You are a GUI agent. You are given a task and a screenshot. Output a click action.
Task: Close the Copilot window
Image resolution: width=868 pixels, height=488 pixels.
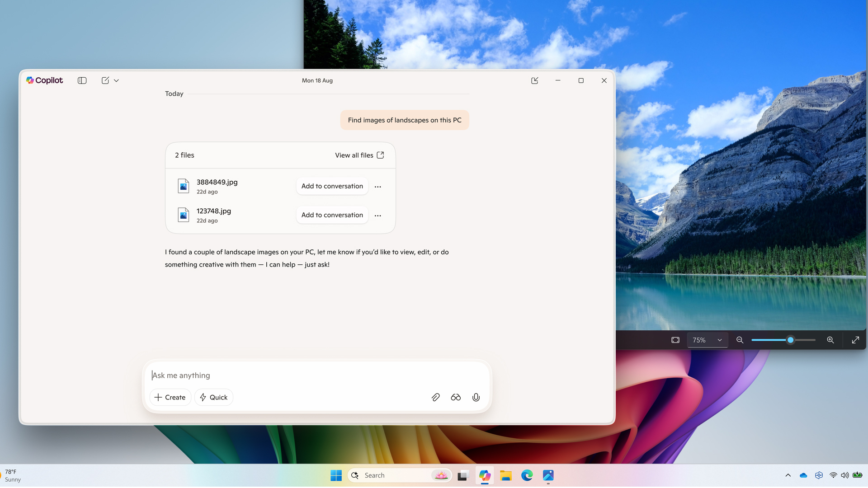(x=604, y=80)
